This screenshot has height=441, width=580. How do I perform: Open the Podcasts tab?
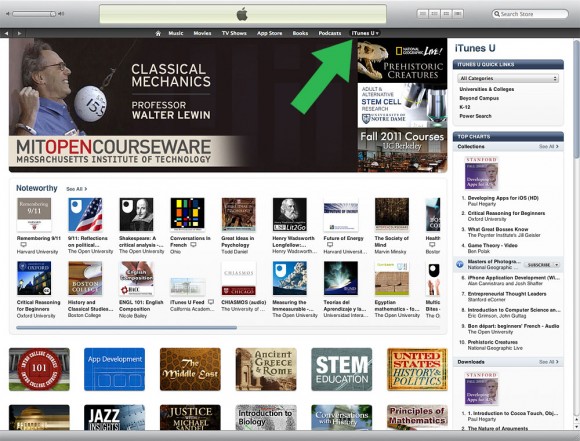point(330,33)
